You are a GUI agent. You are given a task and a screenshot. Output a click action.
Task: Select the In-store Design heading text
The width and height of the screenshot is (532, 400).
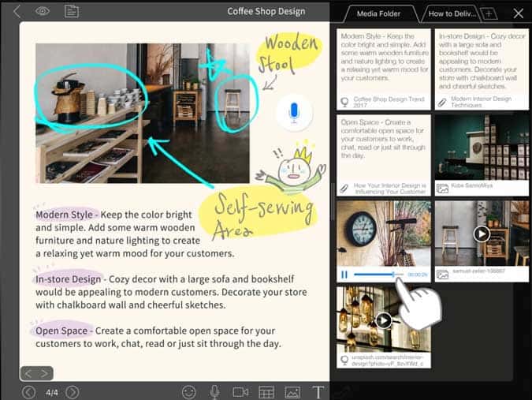pyautogui.click(x=69, y=279)
